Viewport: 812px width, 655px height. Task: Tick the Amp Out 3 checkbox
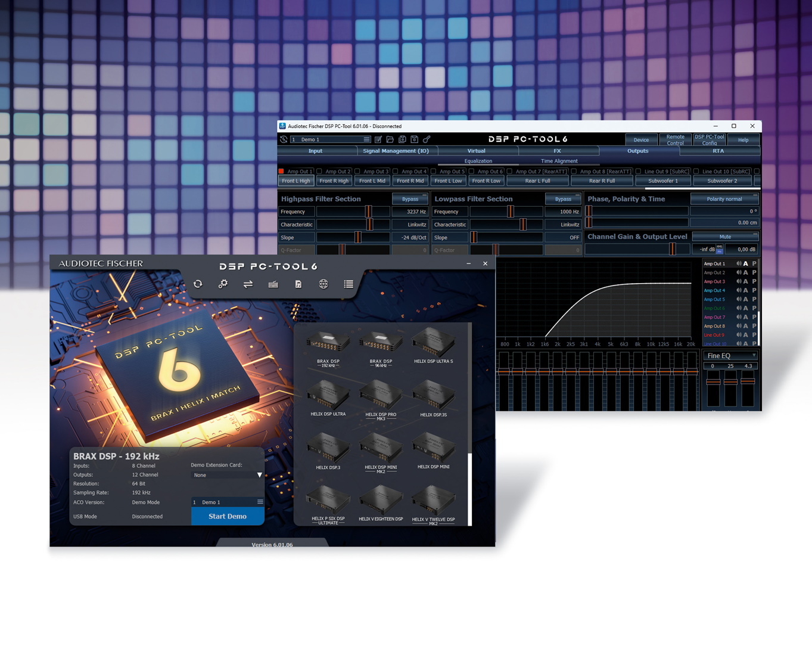click(x=357, y=172)
